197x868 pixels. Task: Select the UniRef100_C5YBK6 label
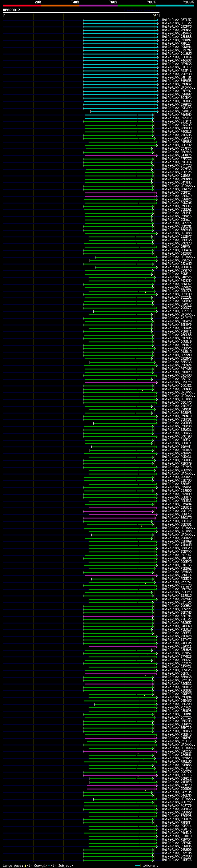(177, 64)
